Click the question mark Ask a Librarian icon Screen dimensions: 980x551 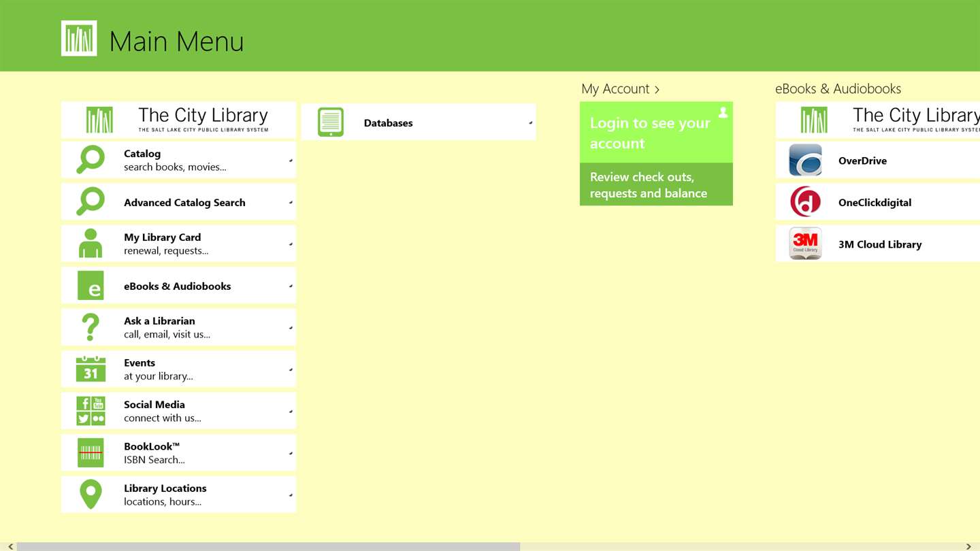[x=91, y=327]
